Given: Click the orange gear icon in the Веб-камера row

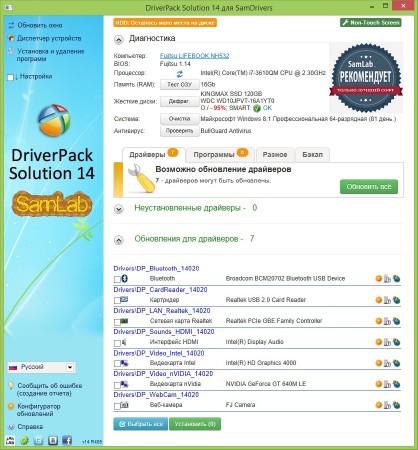Looking at the screenshot, I should click(x=379, y=405).
